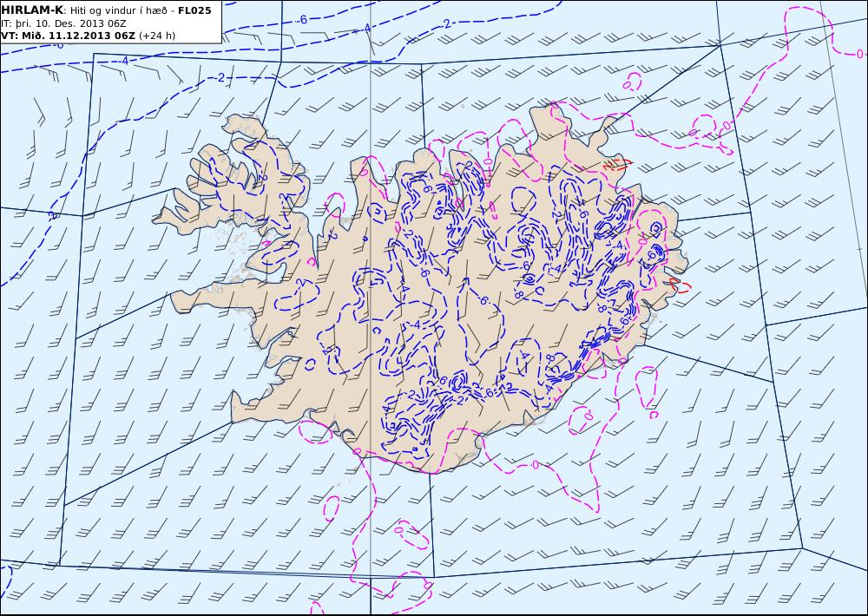The width and height of the screenshot is (868, 616).
Task: Click the '(+24 h)' forecast offset text
Action: pos(156,36)
